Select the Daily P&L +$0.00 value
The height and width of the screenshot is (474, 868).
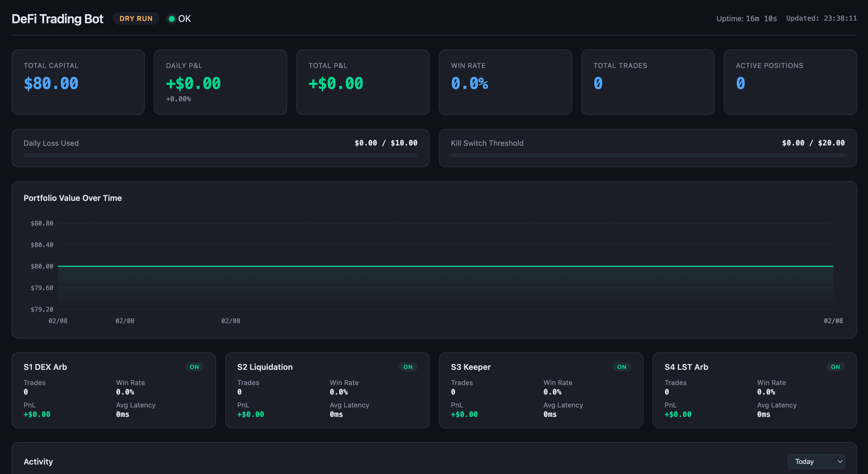point(193,83)
